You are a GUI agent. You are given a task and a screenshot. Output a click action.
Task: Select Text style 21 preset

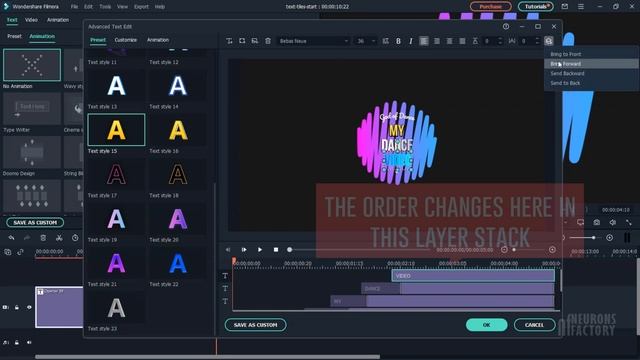pyautogui.click(x=116, y=263)
